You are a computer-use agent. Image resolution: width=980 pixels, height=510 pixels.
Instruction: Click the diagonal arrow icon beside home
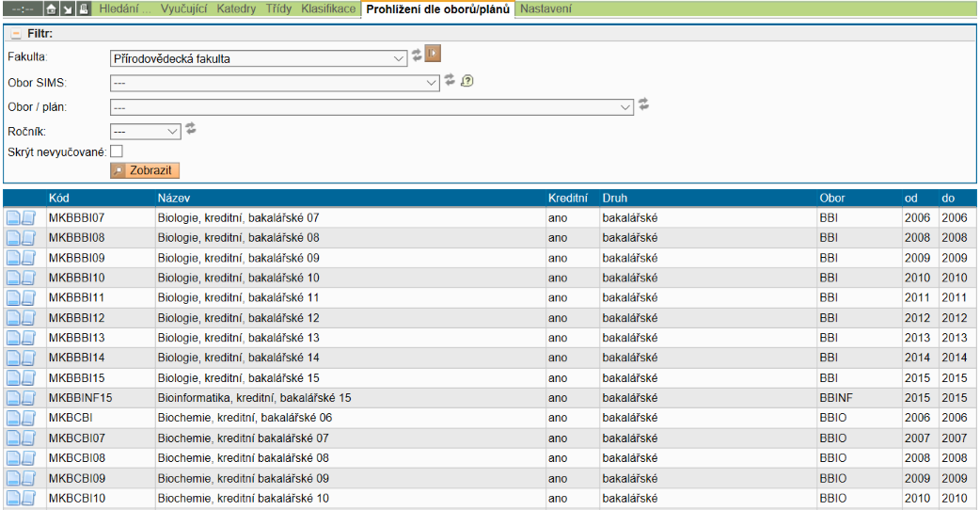68,8
